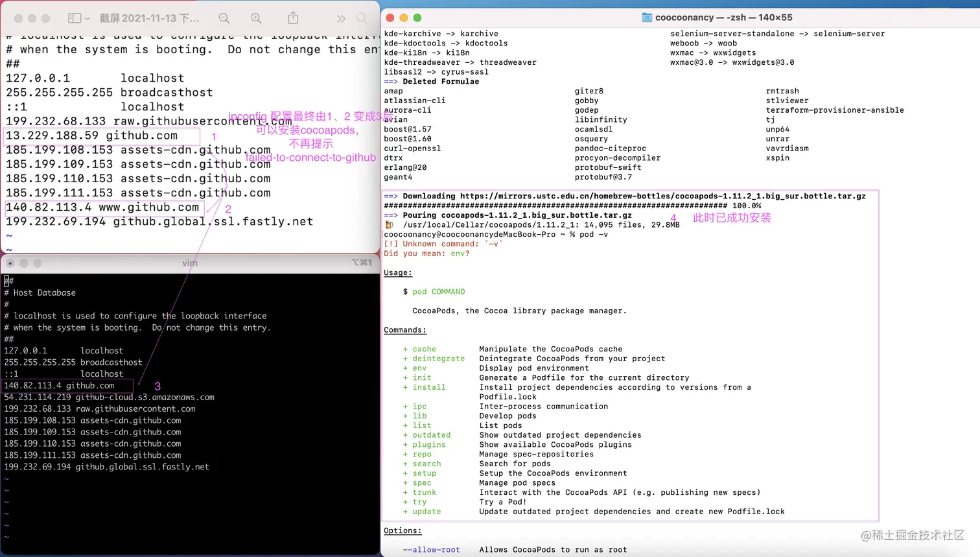Click "185.199.110.153 assets-cdn.github.com" in Preview
This screenshot has width=980, height=557.
click(138, 179)
